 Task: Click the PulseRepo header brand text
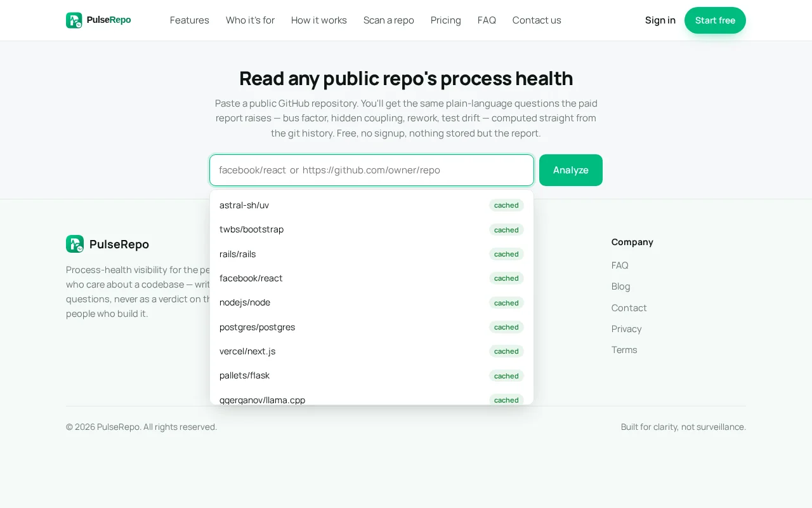[x=109, y=20]
